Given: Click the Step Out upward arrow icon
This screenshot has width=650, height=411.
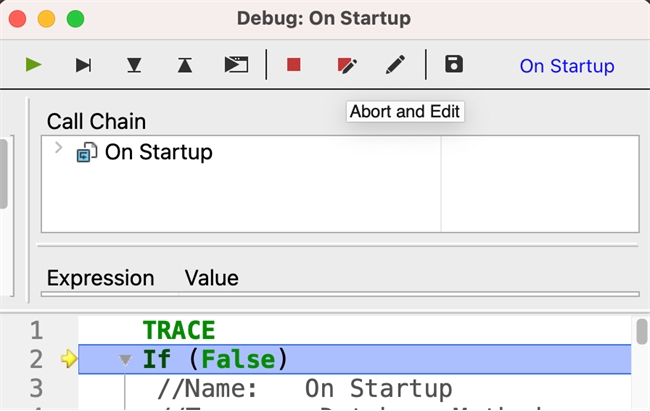Looking at the screenshot, I should pyautogui.click(x=185, y=65).
